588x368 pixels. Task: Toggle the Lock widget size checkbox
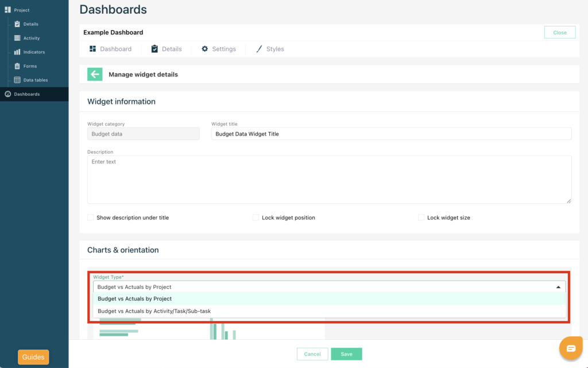(421, 218)
